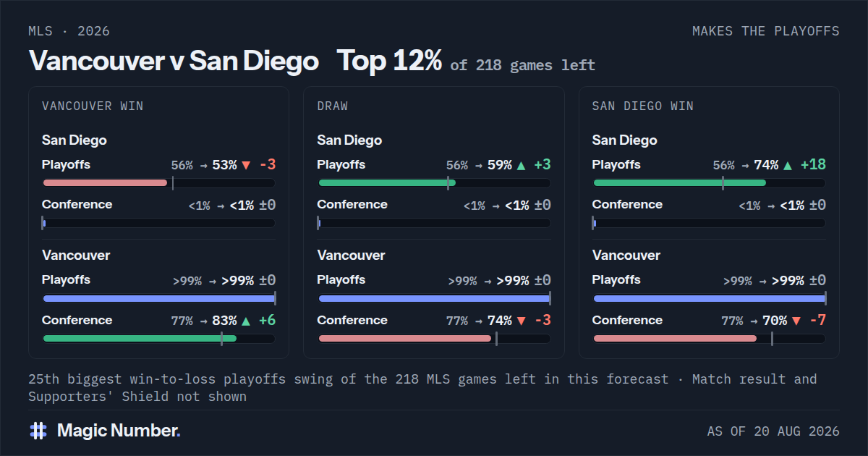
Task: Select the SAN DIEGO WIN card header
Action: point(643,106)
